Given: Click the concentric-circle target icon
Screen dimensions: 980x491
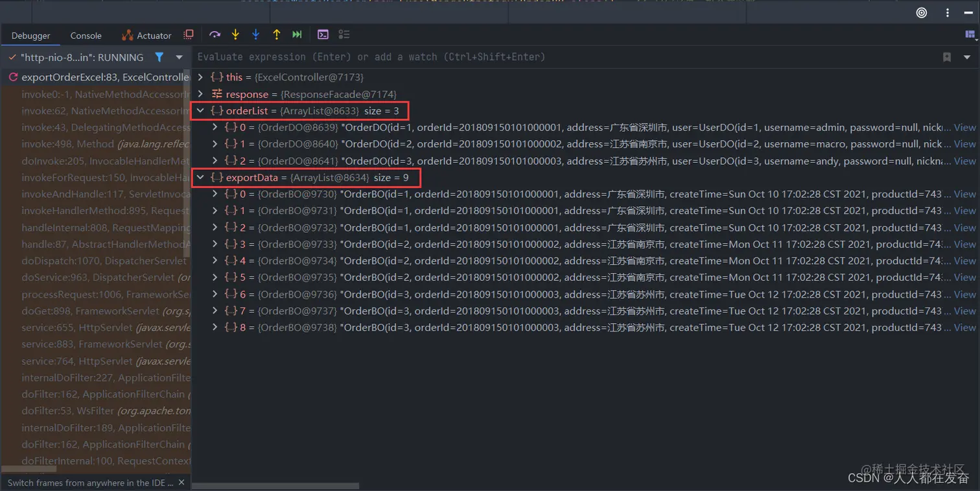Looking at the screenshot, I should (x=922, y=12).
